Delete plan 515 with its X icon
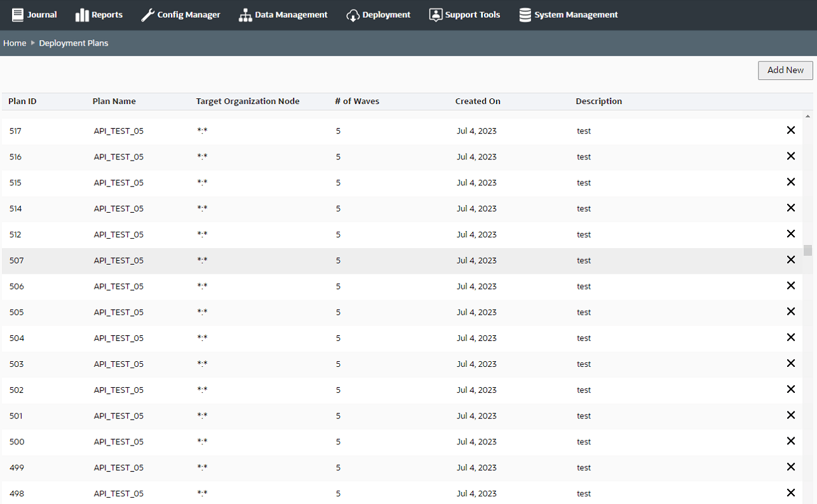Image resolution: width=817 pixels, height=504 pixels. (x=791, y=182)
